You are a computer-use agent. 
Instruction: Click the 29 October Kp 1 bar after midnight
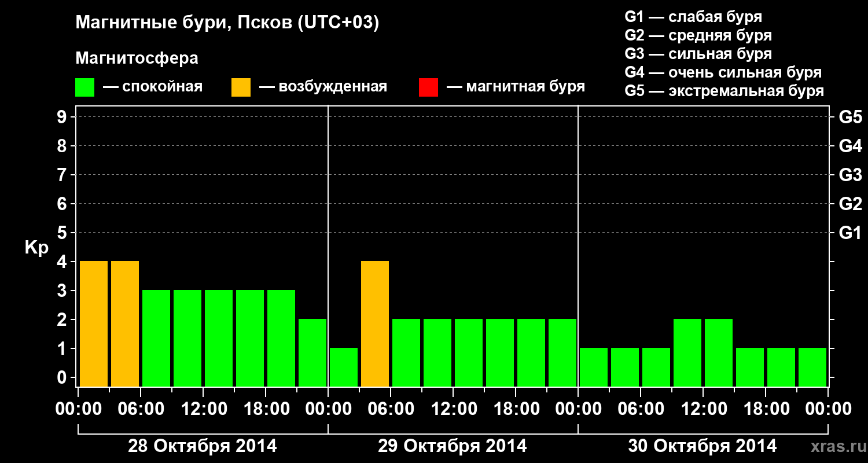tap(344, 367)
